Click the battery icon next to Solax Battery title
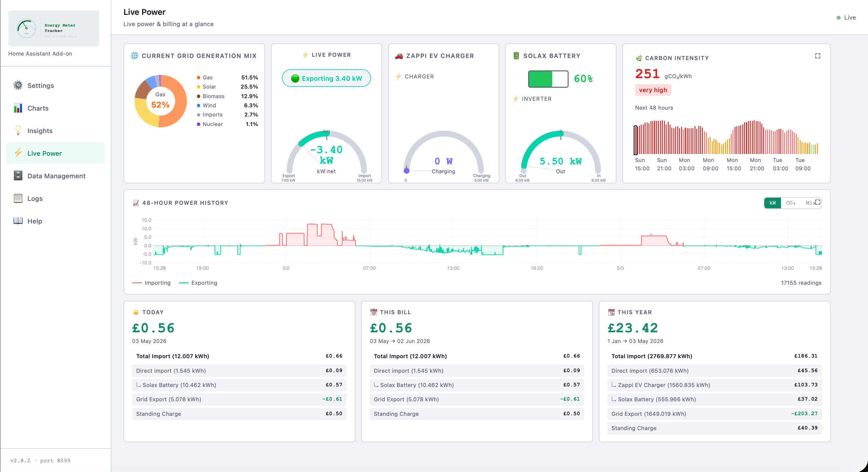868x472 pixels. [516, 56]
